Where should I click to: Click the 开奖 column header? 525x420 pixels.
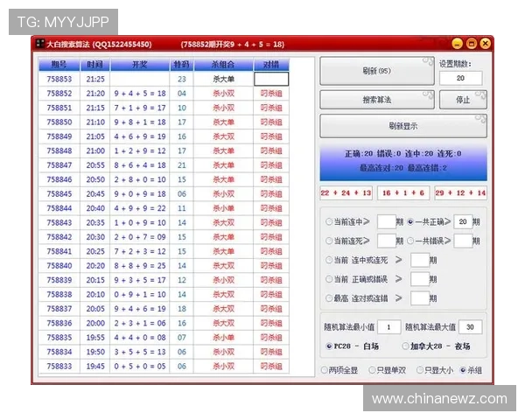pos(140,64)
